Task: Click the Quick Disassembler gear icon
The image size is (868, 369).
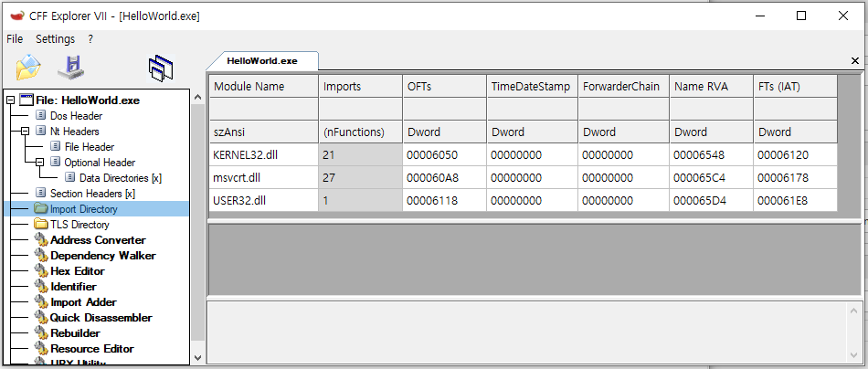Action: tap(41, 318)
